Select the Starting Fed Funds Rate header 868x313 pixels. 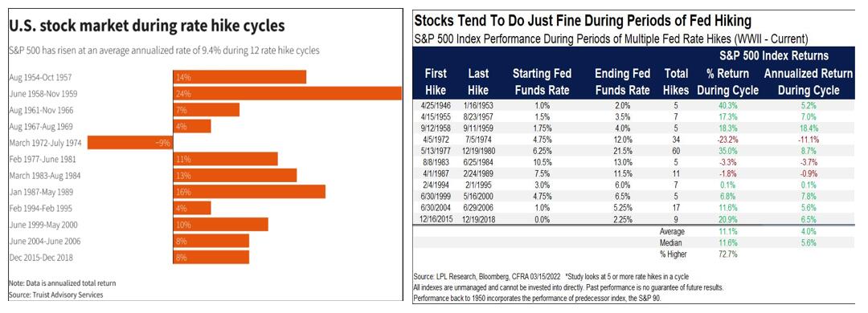click(x=542, y=81)
